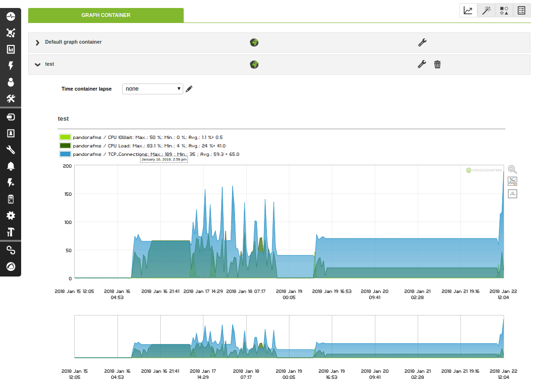Open the Discovery sidebar icon
537x392 pixels.
pyautogui.click(x=11, y=117)
